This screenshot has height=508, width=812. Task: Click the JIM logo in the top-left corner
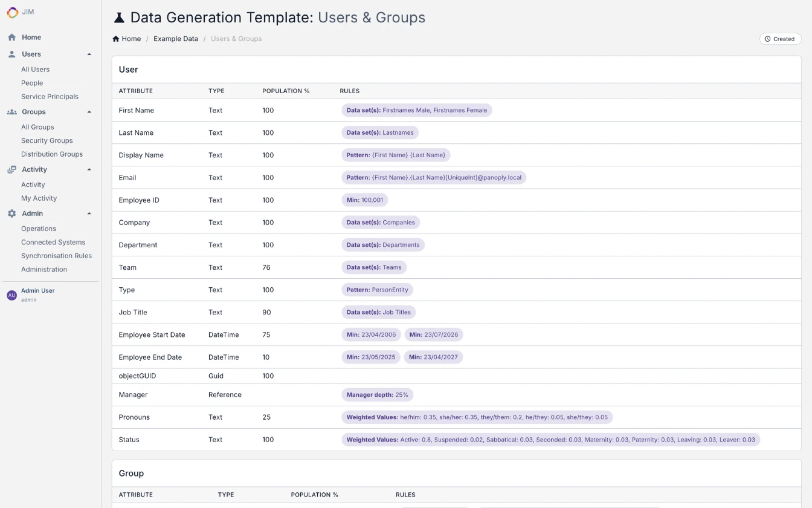[x=11, y=11]
